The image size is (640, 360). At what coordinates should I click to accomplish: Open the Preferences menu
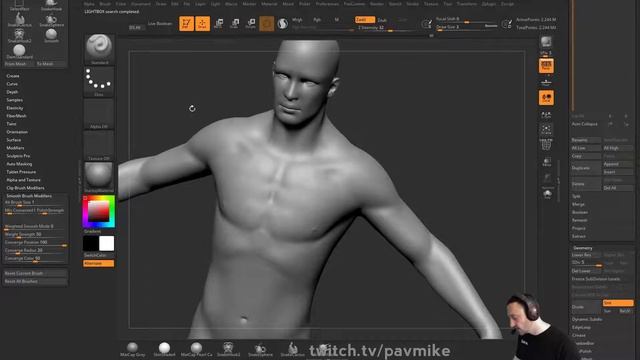(x=327, y=4)
